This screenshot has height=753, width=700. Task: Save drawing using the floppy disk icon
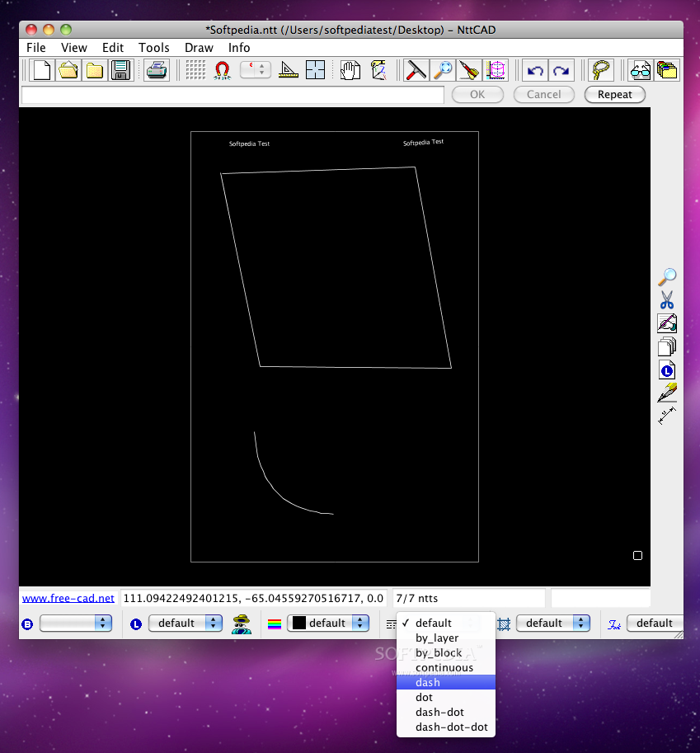point(120,71)
